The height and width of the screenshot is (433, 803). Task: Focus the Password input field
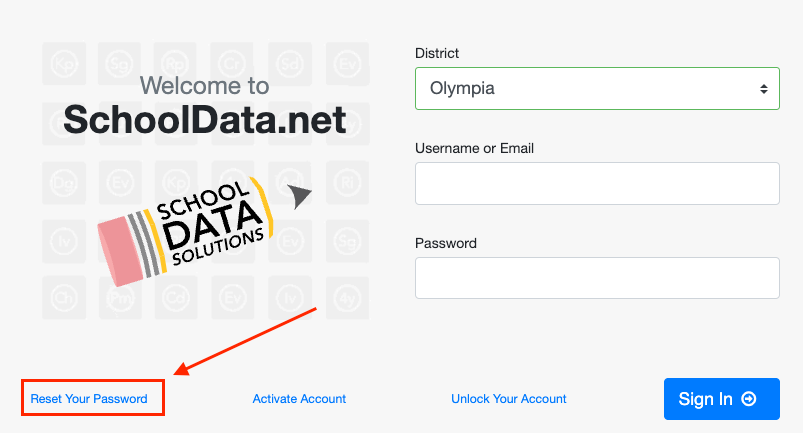(x=597, y=278)
